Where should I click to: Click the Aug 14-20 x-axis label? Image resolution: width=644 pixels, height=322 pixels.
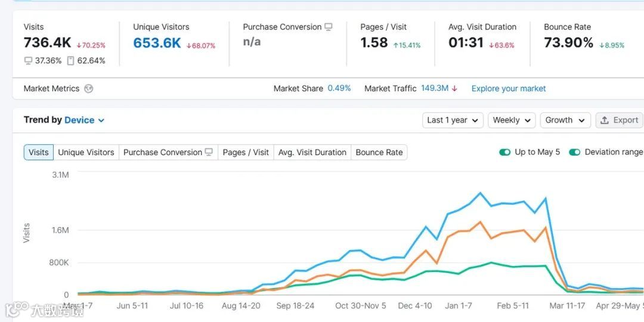pos(241,306)
